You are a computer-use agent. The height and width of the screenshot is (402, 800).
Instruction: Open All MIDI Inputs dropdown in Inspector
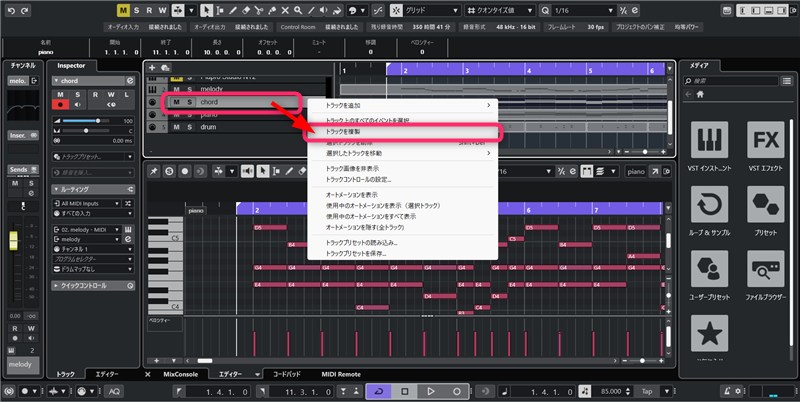86,203
